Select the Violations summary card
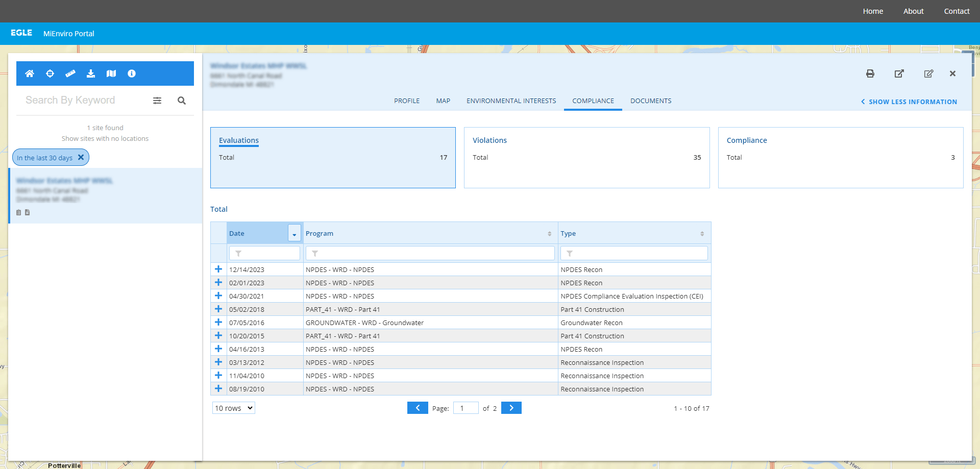Image resolution: width=980 pixels, height=469 pixels. point(586,158)
